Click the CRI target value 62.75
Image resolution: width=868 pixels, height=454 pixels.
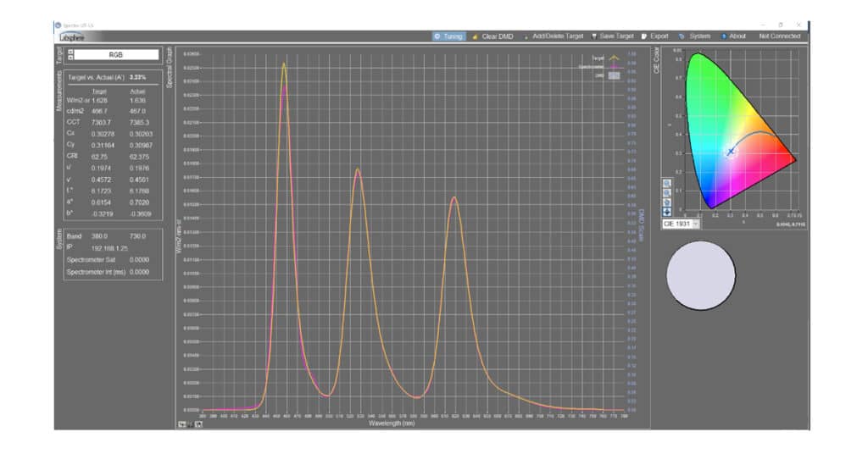100,157
